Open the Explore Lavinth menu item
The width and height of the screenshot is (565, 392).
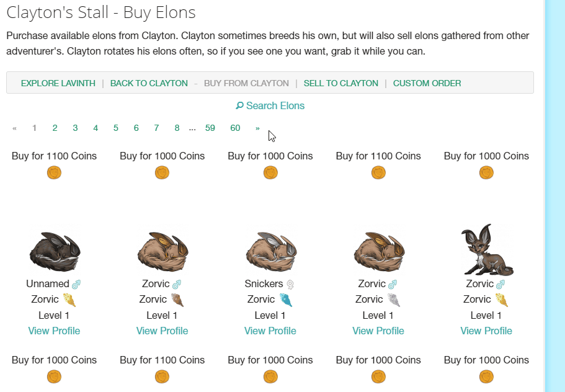pos(58,83)
